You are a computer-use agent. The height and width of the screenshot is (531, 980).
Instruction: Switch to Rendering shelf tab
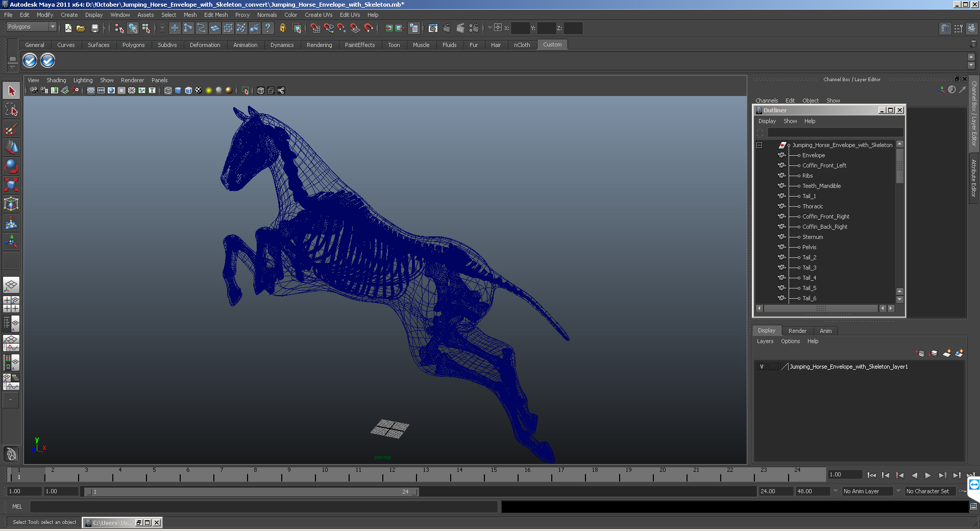[319, 45]
